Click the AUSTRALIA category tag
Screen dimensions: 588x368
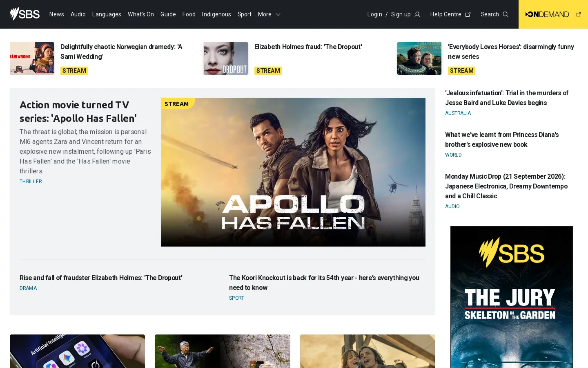click(458, 113)
